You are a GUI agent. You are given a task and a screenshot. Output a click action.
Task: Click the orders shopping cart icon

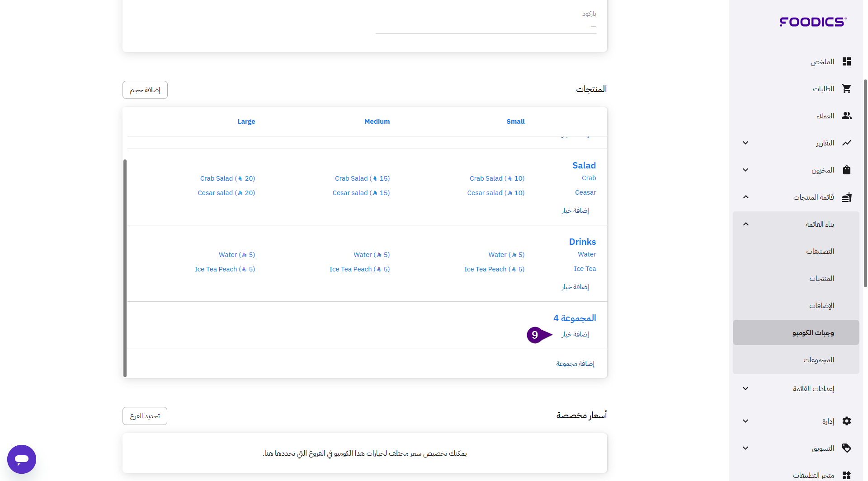tap(846, 89)
